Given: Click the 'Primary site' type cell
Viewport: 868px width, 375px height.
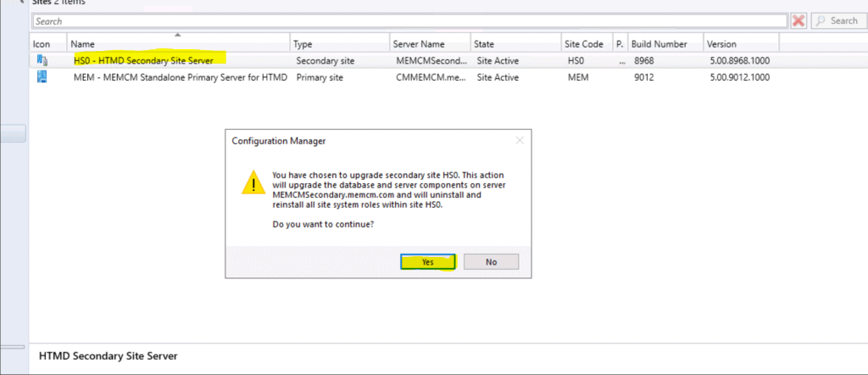Looking at the screenshot, I should tap(320, 77).
